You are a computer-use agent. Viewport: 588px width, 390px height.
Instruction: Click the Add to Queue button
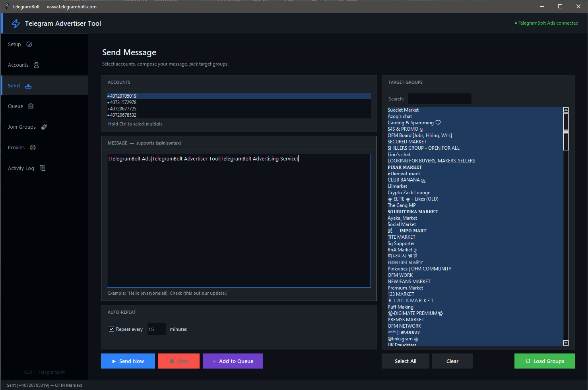click(x=233, y=361)
